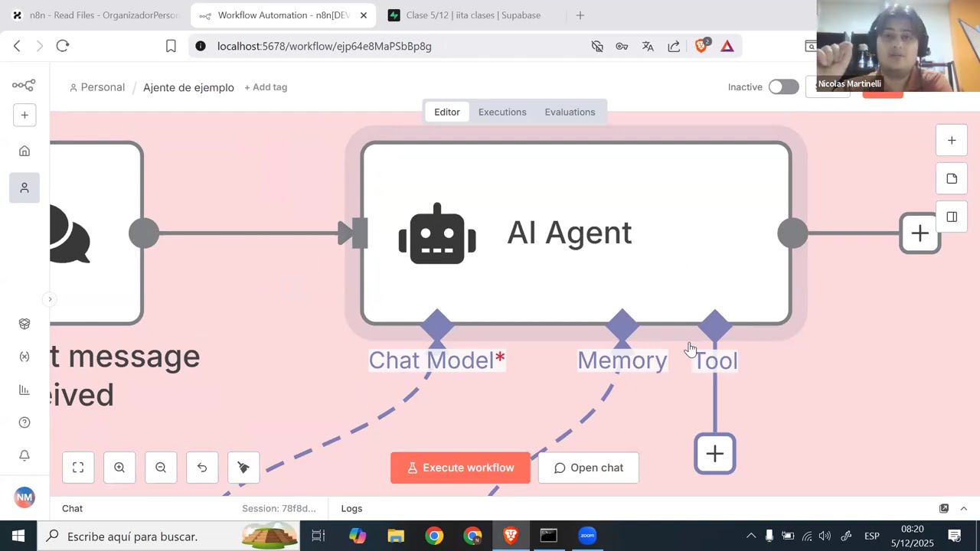Select the Personal user icon in sidebar

tap(24, 187)
